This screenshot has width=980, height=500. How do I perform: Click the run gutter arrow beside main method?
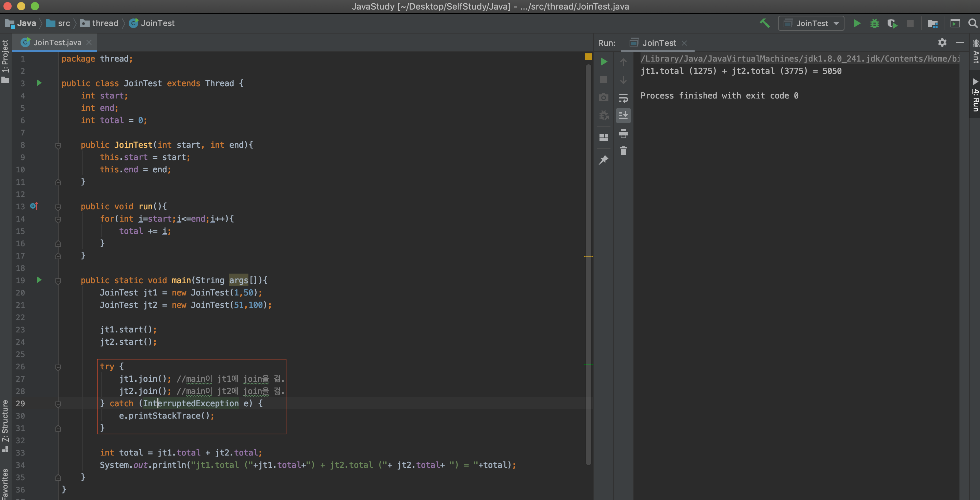click(39, 280)
